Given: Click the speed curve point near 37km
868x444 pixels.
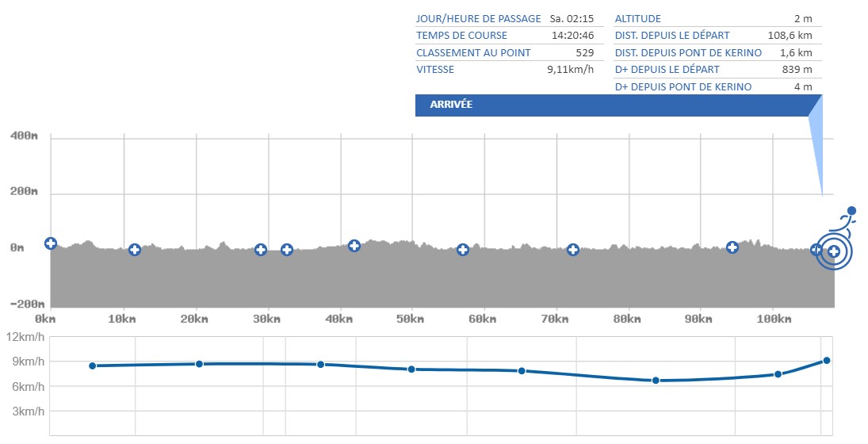Looking at the screenshot, I should click(x=320, y=365).
